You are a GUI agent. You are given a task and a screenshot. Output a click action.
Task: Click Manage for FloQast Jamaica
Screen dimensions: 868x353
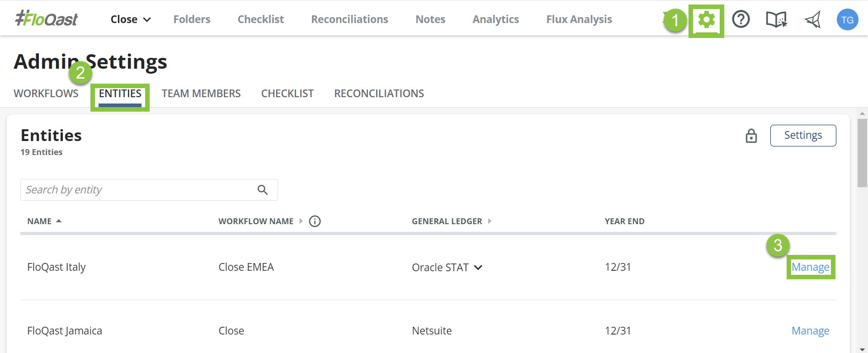click(811, 331)
